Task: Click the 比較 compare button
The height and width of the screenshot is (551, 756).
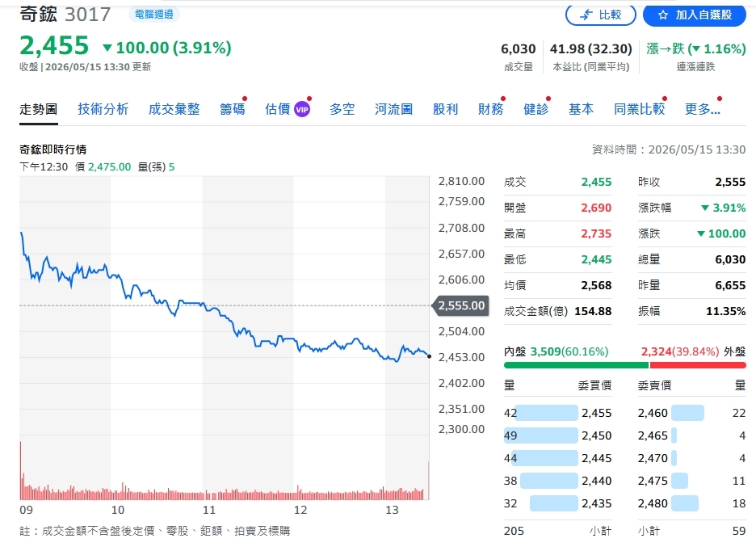Action: click(600, 15)
